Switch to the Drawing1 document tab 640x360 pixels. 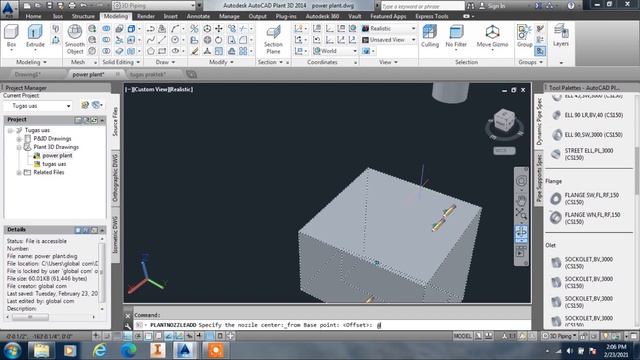coord(27,74)
